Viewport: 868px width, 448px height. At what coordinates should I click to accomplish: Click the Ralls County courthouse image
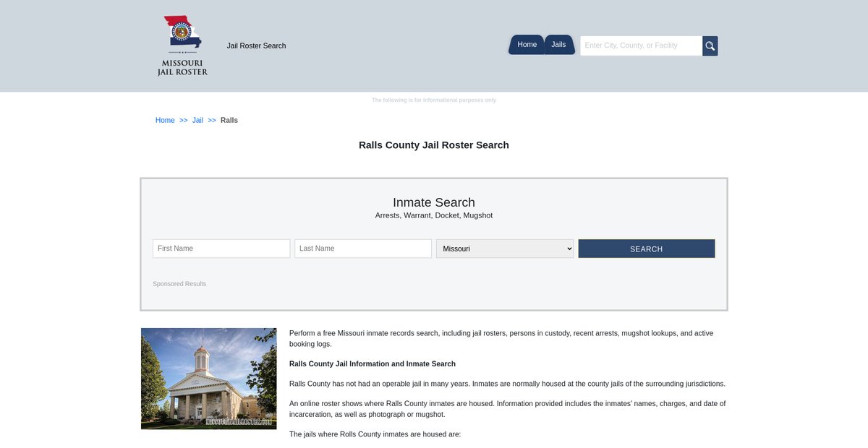click(x=209, y=379)
